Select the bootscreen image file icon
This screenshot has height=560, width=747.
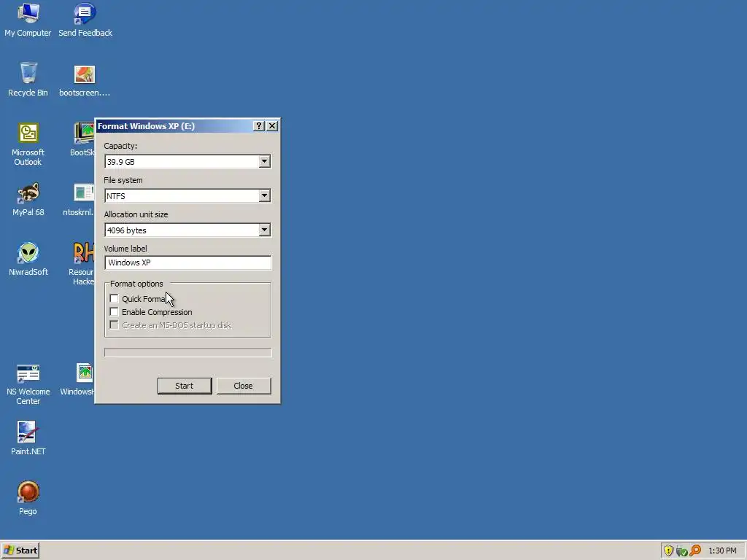[85, 79]
